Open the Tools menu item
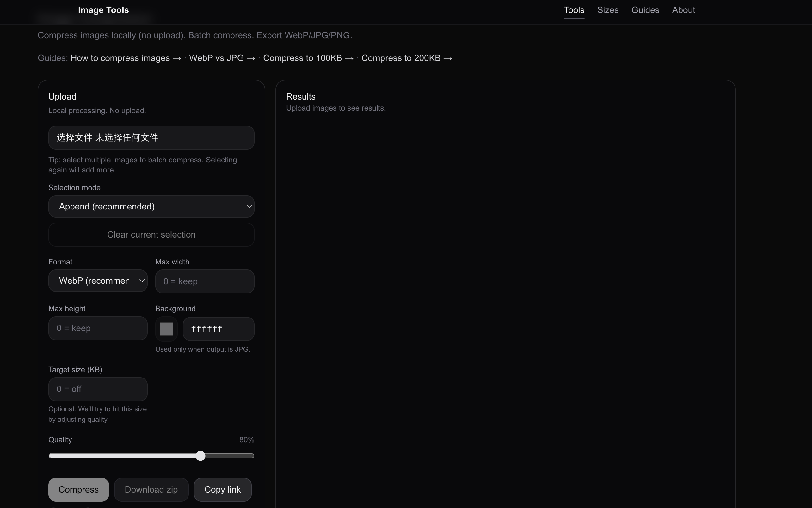The image size is (812, 508). [574, 10]
